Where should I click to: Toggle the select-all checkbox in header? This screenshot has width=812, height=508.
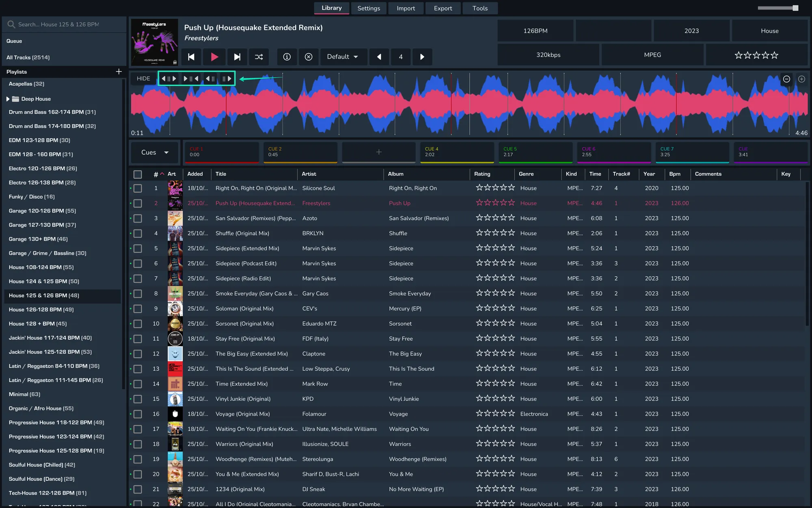coord(138,174)
